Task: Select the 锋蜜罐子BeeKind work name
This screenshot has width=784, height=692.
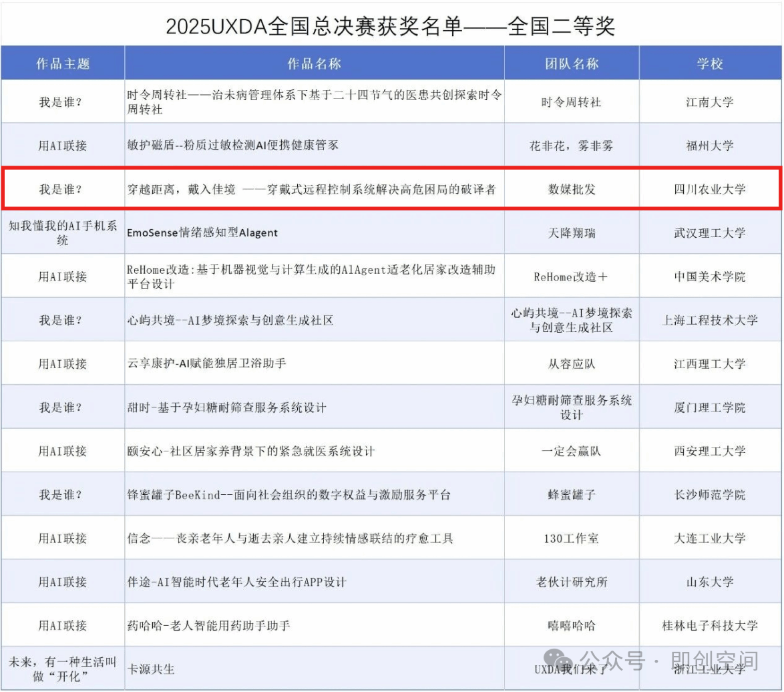Action: tap(289, 495)
